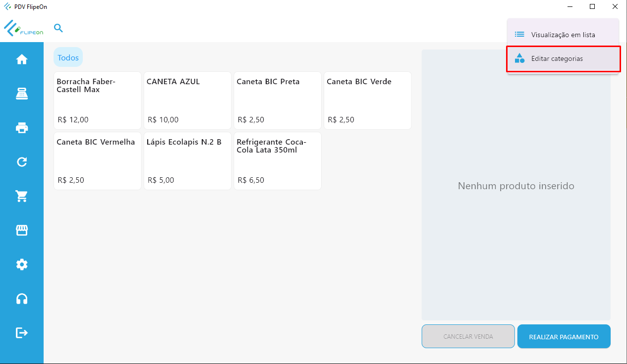Click the FlipeOn logo at top left
627x364 pixels.
pyautogui.click(x=24, y=28)
